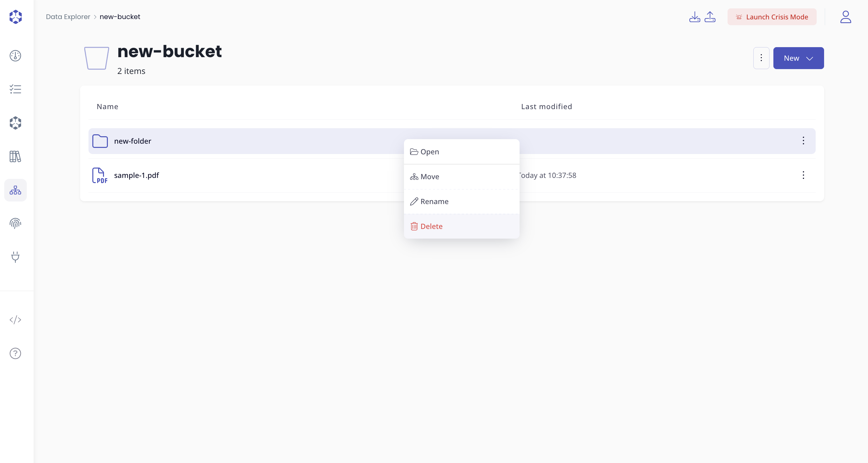The width and height of the screenshot is (868, 463).
Task: Open the bucket options three-dot menu
Action: pos(761,58)
